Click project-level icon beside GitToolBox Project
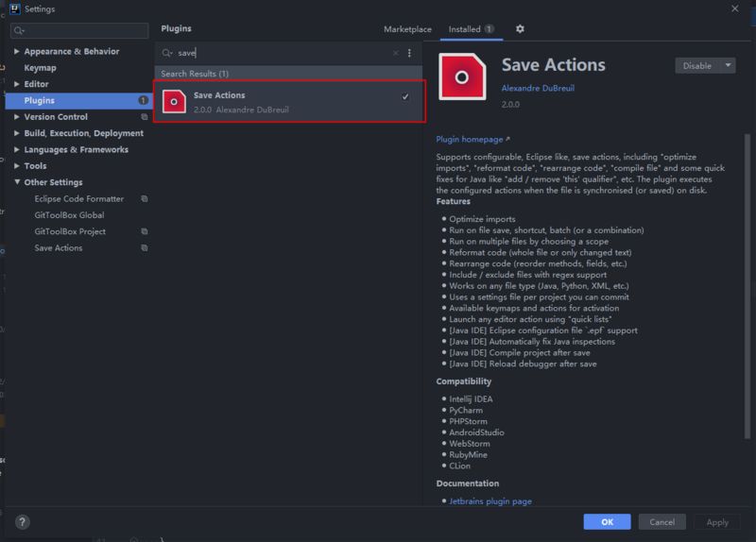756x542 pixels. point(145,231)
